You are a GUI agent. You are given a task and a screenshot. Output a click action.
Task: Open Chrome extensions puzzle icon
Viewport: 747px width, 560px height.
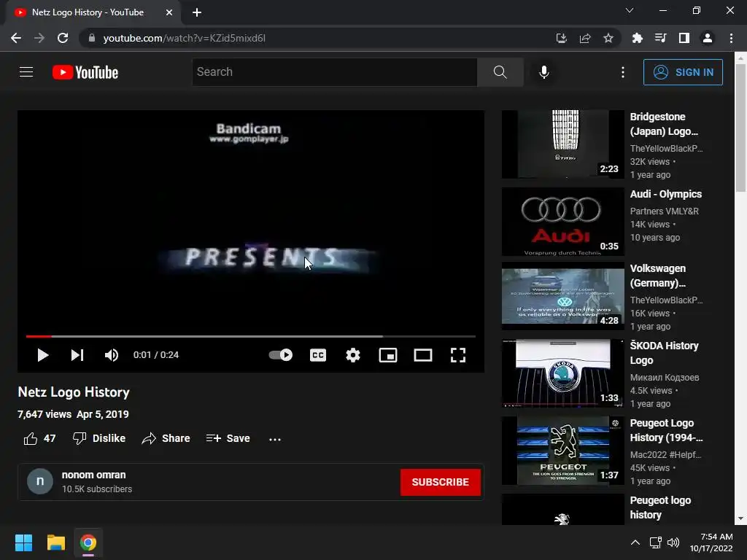coord(637,38)
